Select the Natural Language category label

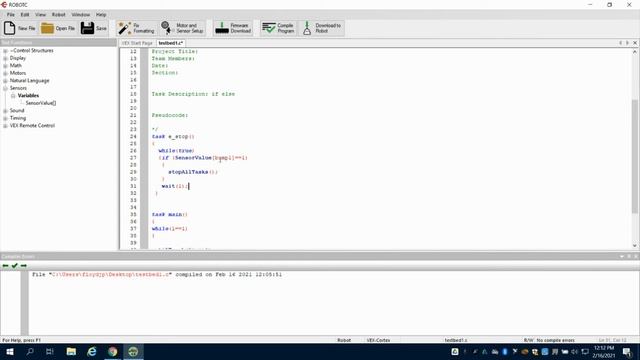tap(29, 81)
